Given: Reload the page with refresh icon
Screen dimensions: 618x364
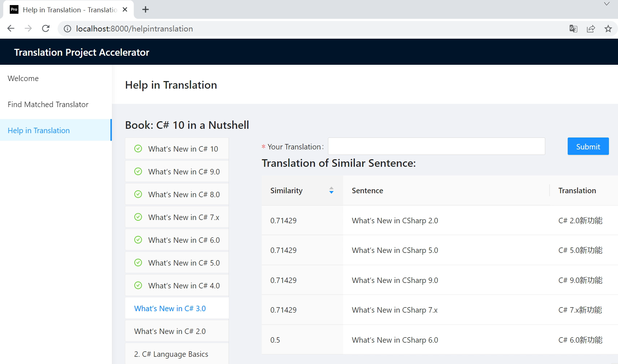Looking at the screenshot, I should (x=46, y=29).
